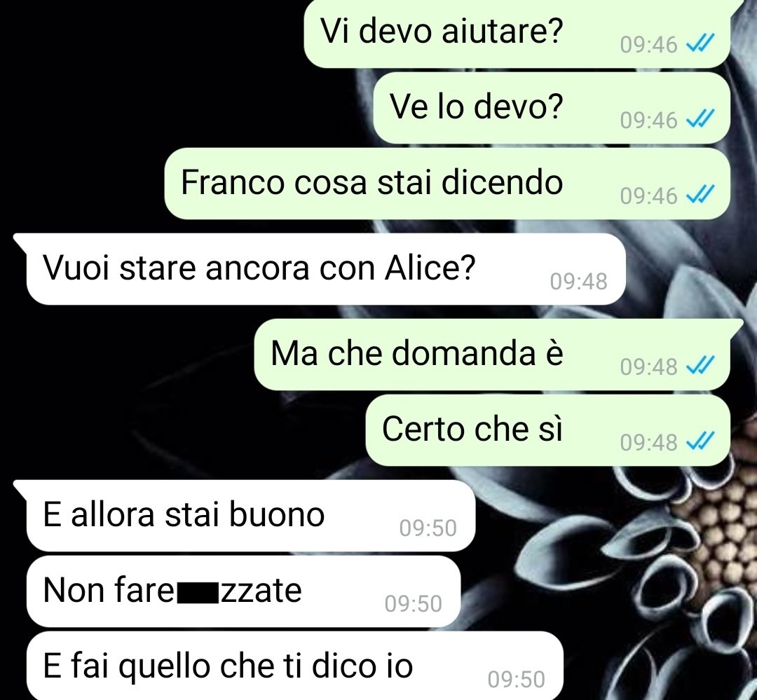Select the 'Ve lo devo?' message
This screenshot has width=757, height=700.
point(552,108)
